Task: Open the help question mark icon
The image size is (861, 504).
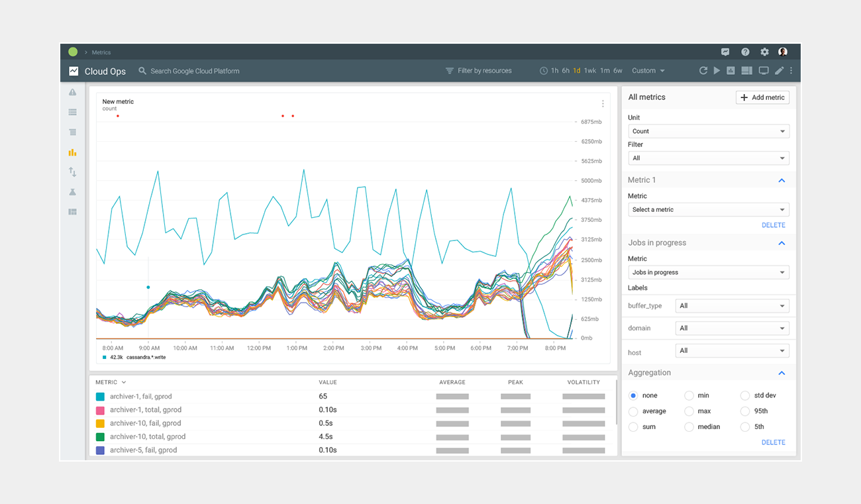Action: coord(745,52)
